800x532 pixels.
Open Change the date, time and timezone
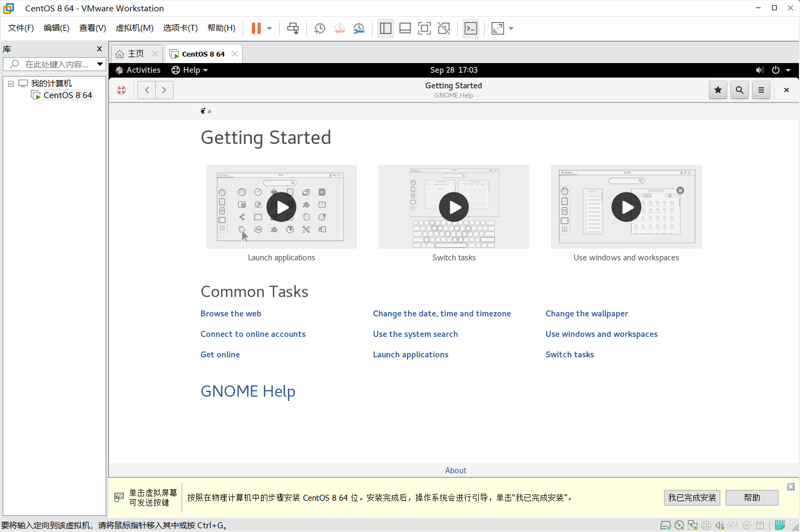click(442, 314)
